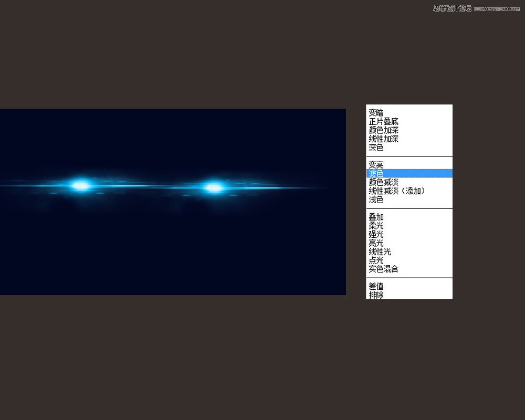Image resolution: width=525 pixels, height=420 pixels.
Task: Select 柔光 (Soft Light) from the list
Action: pyautogui.click(x=376, y=226)
